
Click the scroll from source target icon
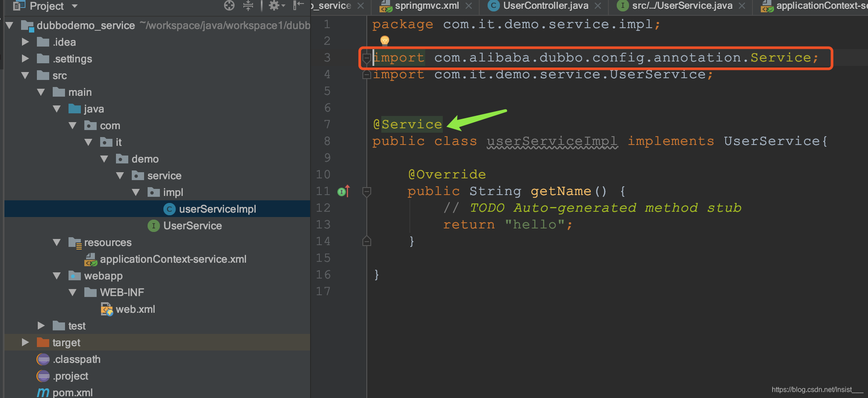click(229, 5)
